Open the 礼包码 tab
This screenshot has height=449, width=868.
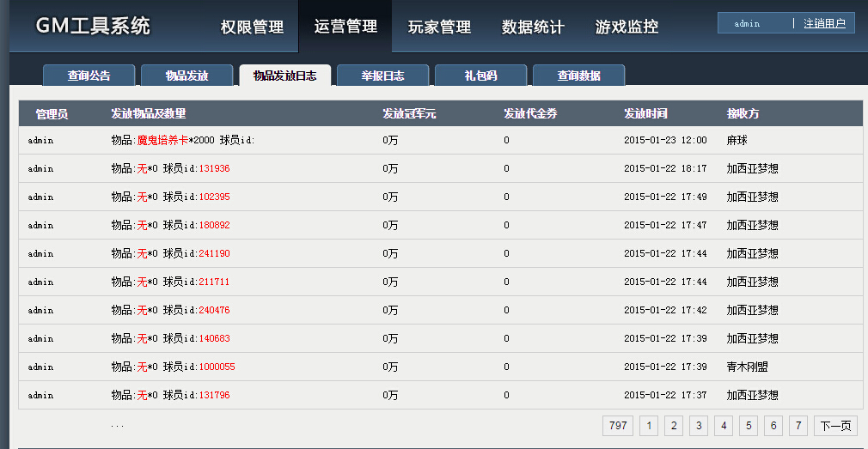(480, 76)
